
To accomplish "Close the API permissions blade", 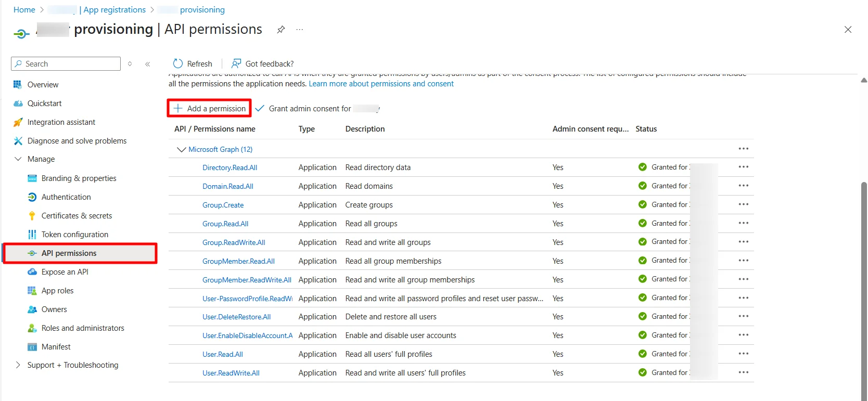I will point(848,30).
